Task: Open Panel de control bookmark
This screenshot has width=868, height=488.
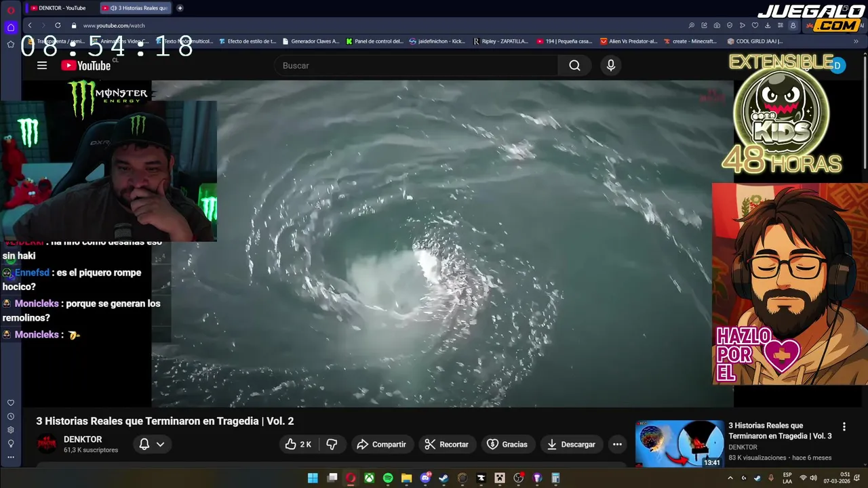Action: pyautogui.click(x=374, y=41)
